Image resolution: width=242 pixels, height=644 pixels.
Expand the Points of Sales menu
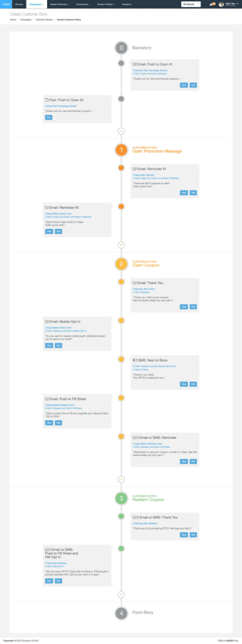point(106,4)
